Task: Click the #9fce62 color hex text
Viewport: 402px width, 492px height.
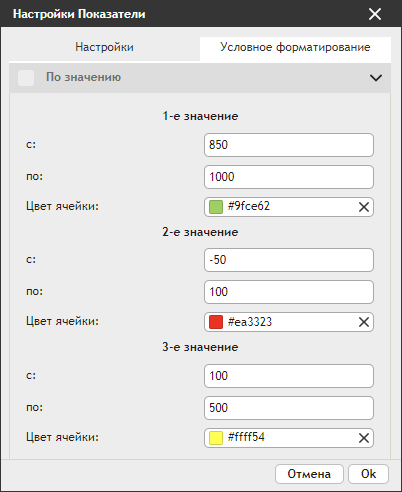Action: click(249, 206)
